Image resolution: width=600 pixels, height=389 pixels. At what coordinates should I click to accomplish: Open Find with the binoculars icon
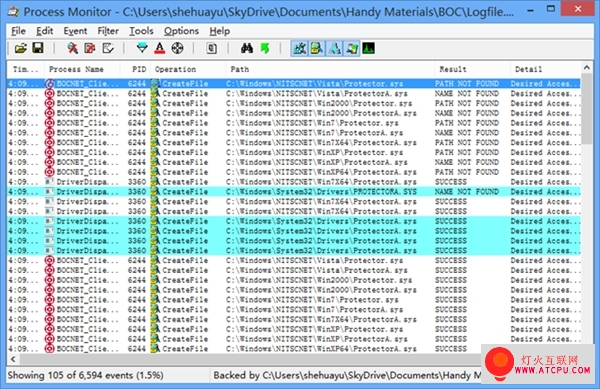click(247, 49)
